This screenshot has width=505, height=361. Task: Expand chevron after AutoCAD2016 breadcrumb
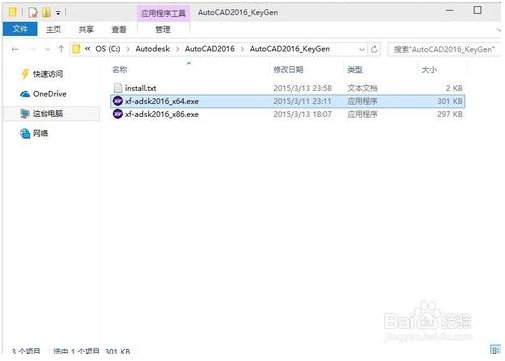pos(242,49)
